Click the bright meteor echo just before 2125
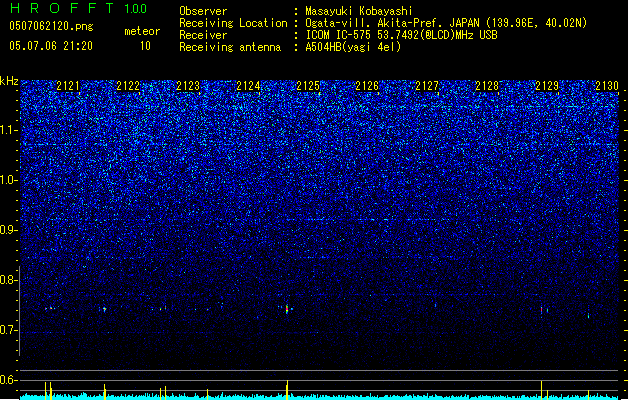Screen dimensions: 629x400 [287, 309]
